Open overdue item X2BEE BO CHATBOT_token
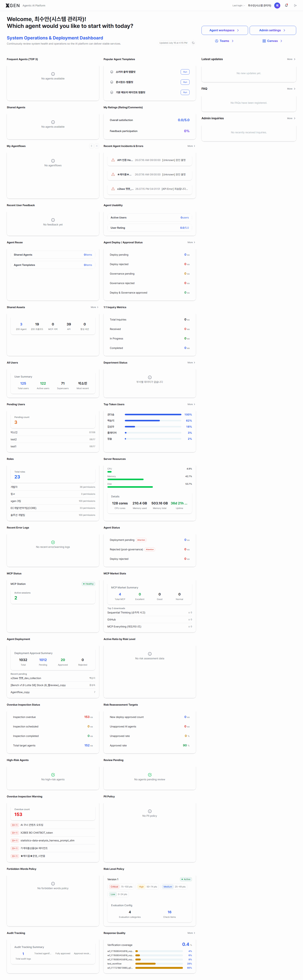Image resolution: width=303 pixels, height=980 pixels. tap(53, 833)
